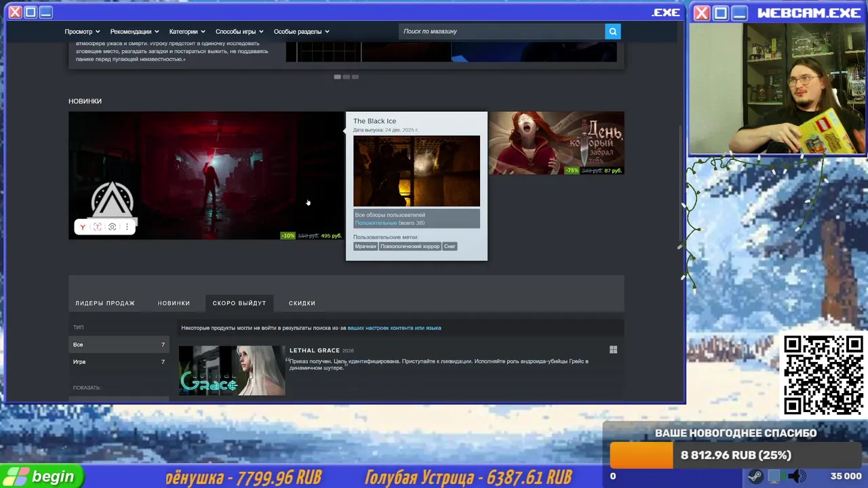Open the three-dot menu on image toolbar
This screenshot has height=488, width=868.
(127, 227)
